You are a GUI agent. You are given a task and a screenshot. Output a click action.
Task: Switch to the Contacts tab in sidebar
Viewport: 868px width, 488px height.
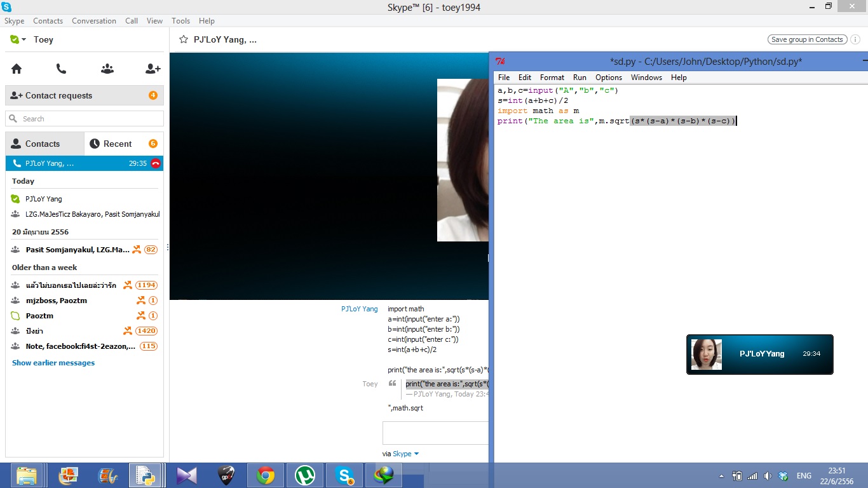tap(44, 144)
